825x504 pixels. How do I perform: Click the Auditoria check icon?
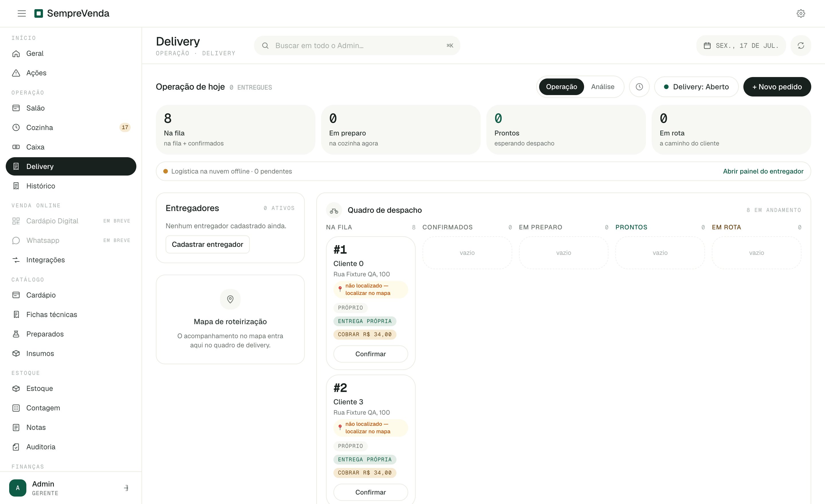pos(16,447)
